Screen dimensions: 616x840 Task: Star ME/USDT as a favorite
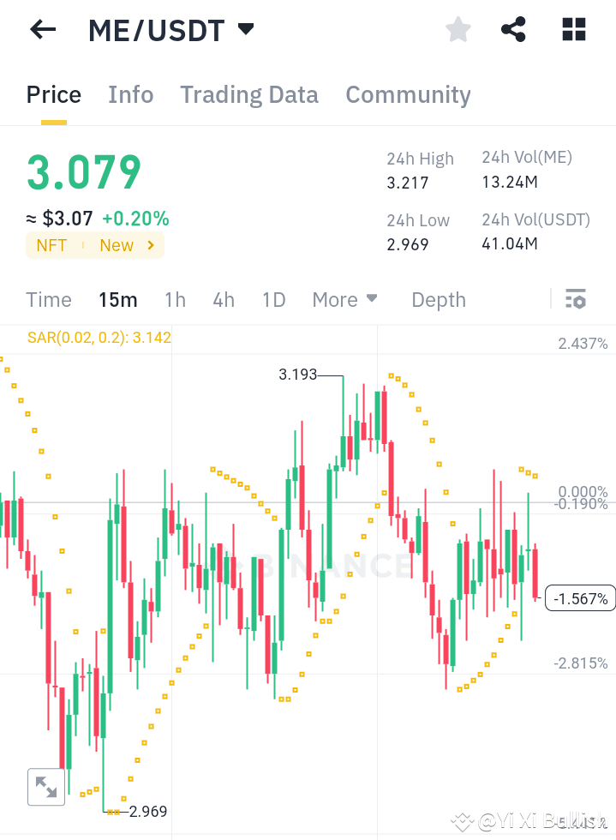458,28
